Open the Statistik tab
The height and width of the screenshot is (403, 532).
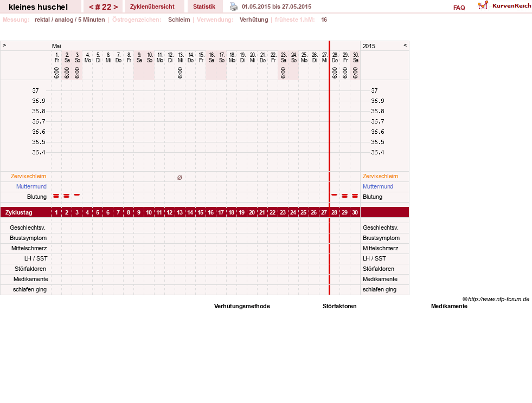[204, 6]
